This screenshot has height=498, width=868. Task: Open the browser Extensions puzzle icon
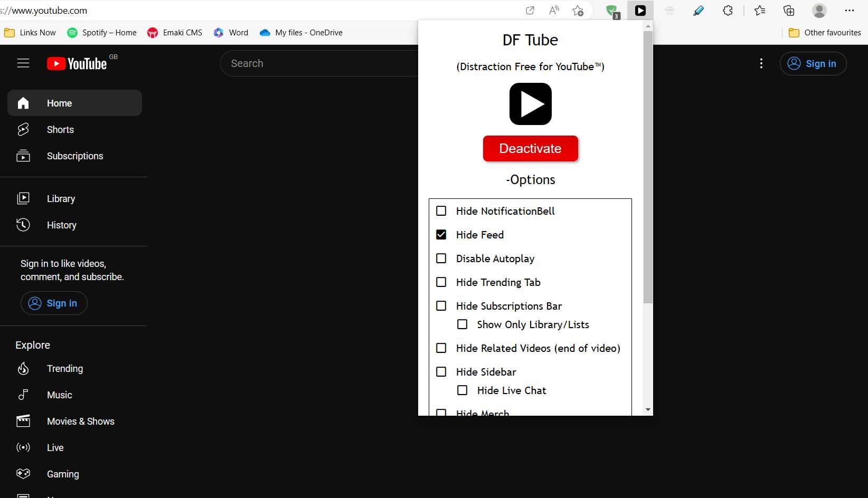coord(728,11)
